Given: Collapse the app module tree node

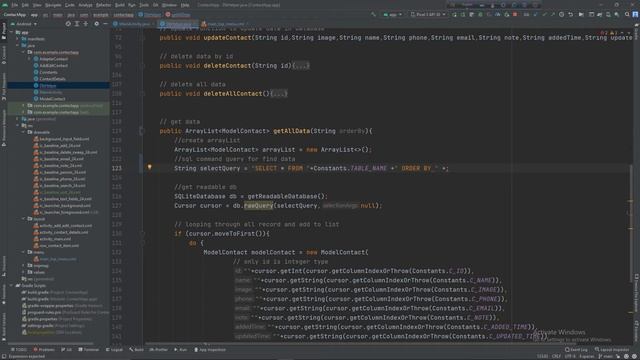Looking at the screenshot, I should coord(11,32).
